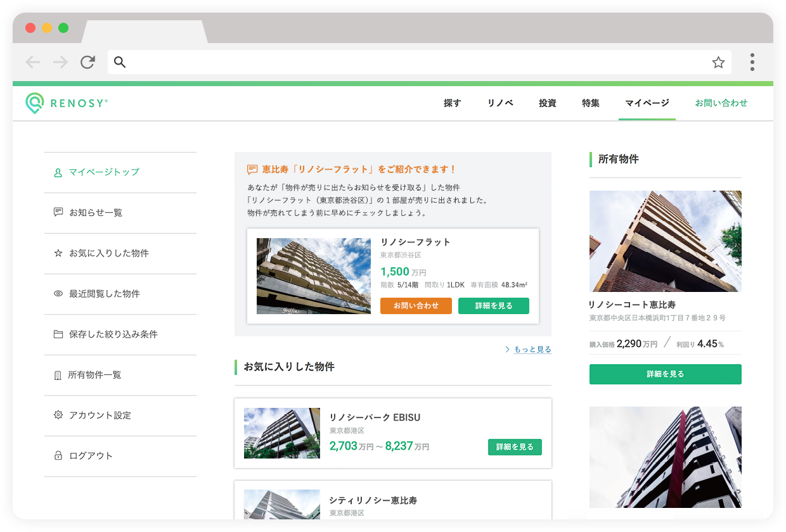This screenshot has height=532, width=786.
Task: Click the 間取り 1LDK detail
Action: pyautogui.click(x=444, y=286)
